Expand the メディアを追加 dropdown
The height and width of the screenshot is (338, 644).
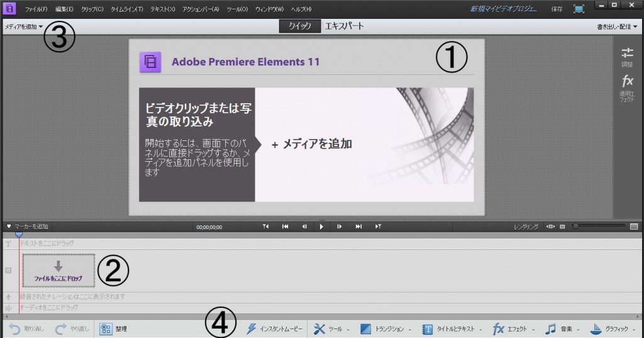pyautogui.click(x=23, y=26)
